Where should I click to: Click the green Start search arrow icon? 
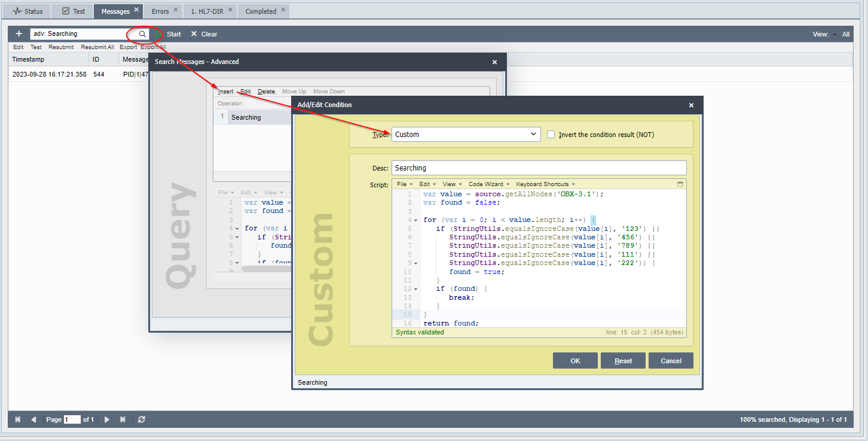click(x=158, y=34)
